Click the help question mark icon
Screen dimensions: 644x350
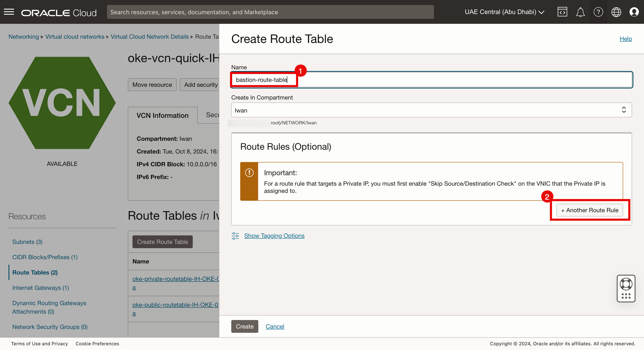[x=598, y=12]
